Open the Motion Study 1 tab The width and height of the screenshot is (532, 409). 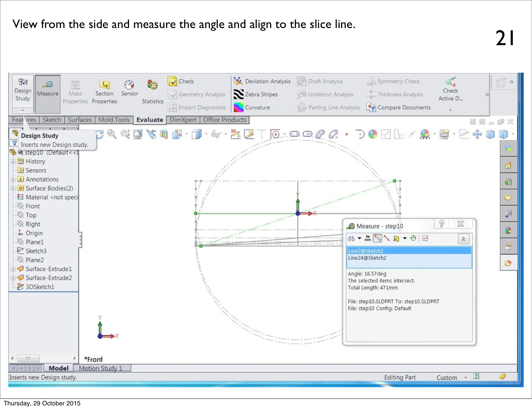(x=101, y=368)
